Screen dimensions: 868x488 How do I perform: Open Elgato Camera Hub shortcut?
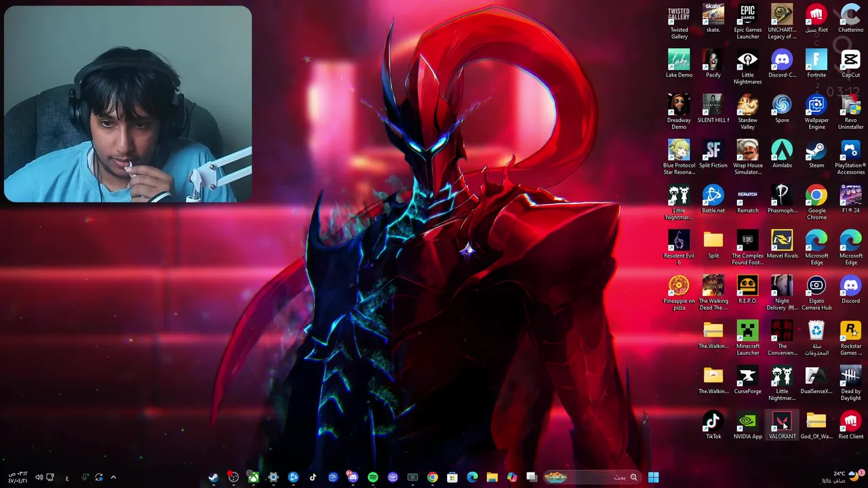pos(816,293)
